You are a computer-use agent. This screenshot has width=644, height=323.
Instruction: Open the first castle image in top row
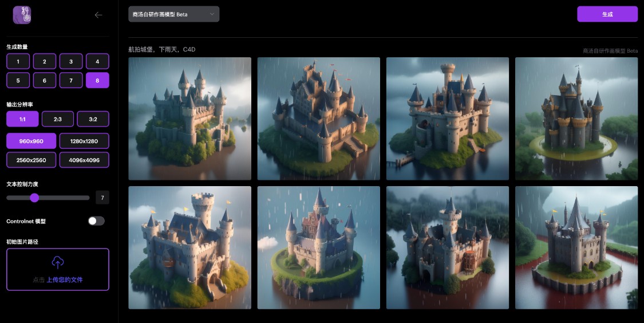189,119
